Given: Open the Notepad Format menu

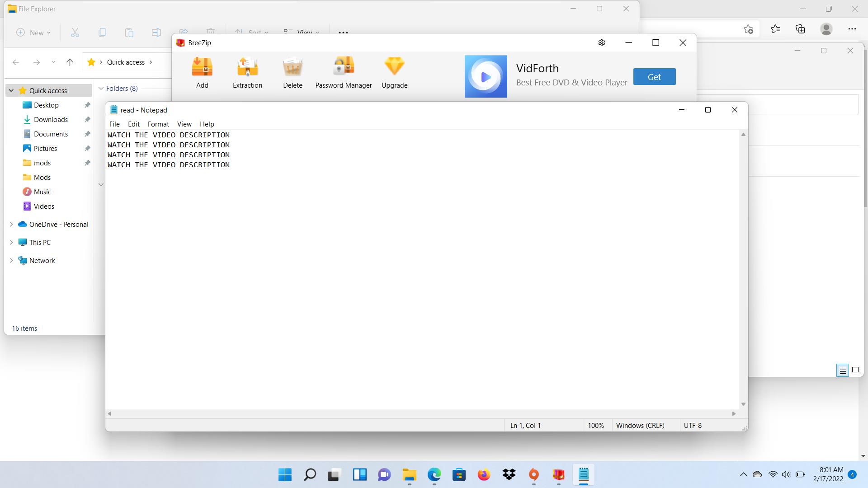Looking at the screenshot, I should pos(158,124).
